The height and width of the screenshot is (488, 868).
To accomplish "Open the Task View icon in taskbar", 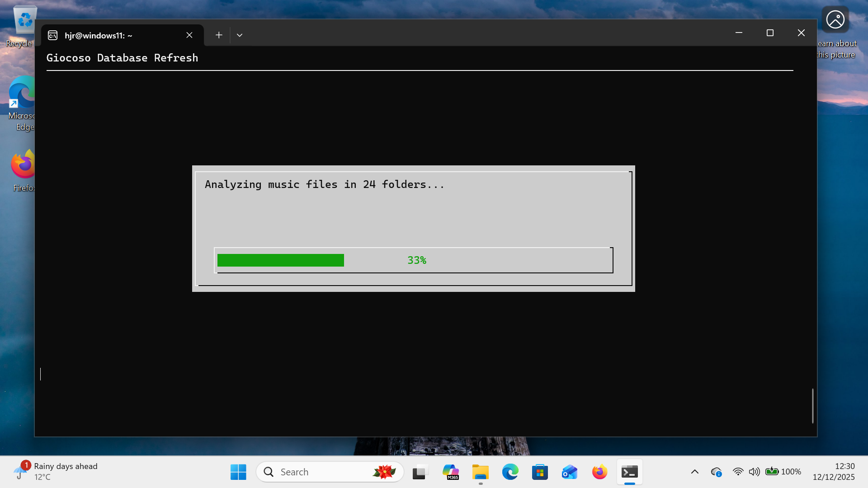I will [420, 472].
